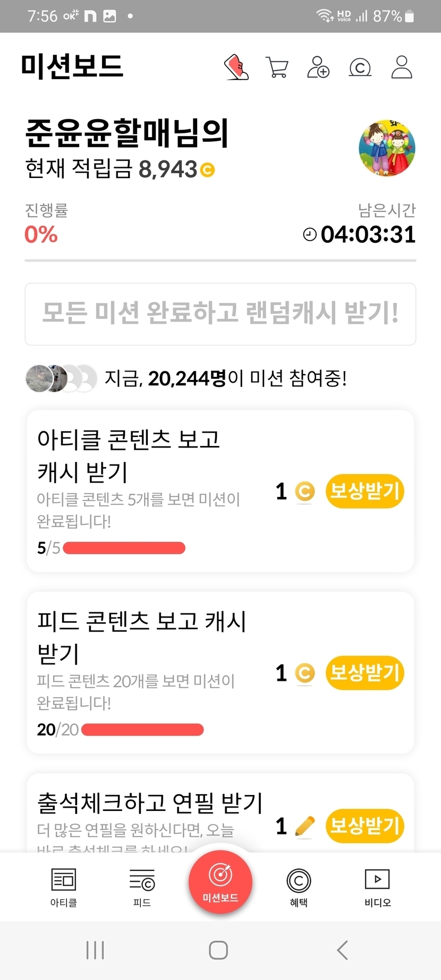441x980 pixels.
Task: Open my profile page icon
Action: (x=402, y=67)
